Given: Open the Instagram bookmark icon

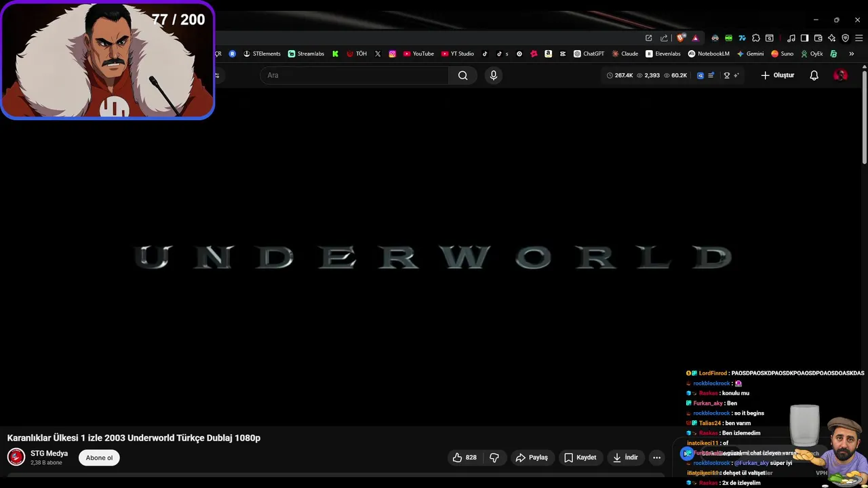Looking at the screenshot, I should pyautogui.click(x=392, y=54).
